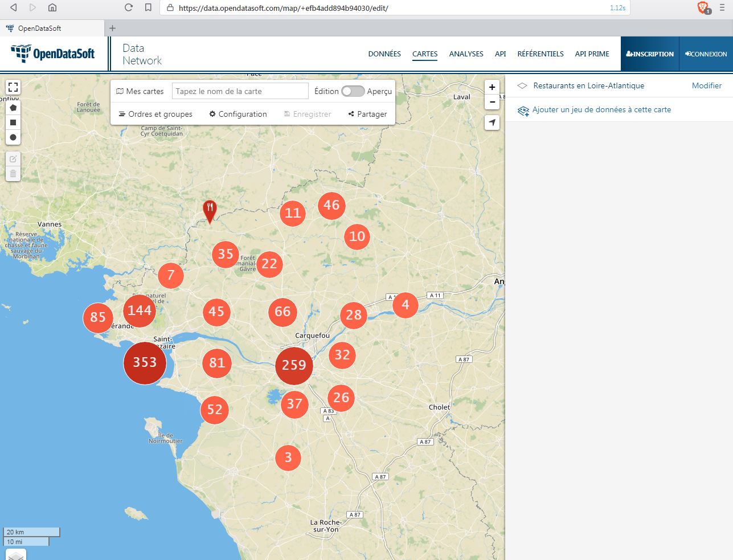Image resolution: width=733 pixels, height=560 pixels.
Task: Expand the Ordres et groupes menu
Action: 155,114
